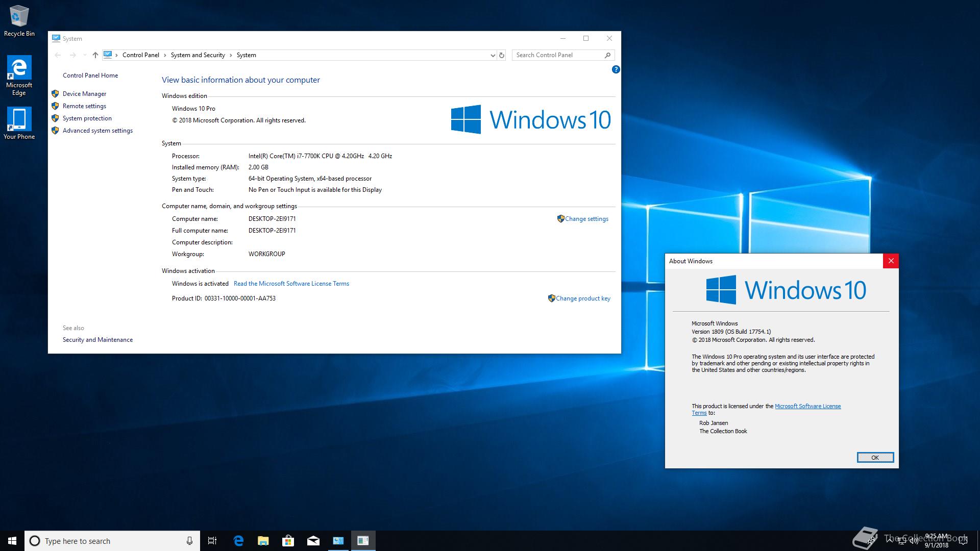The width and height of the screenshot is (980, 551).
Task: Select System and Security breadcrumb
Action: tap(198, 55)
